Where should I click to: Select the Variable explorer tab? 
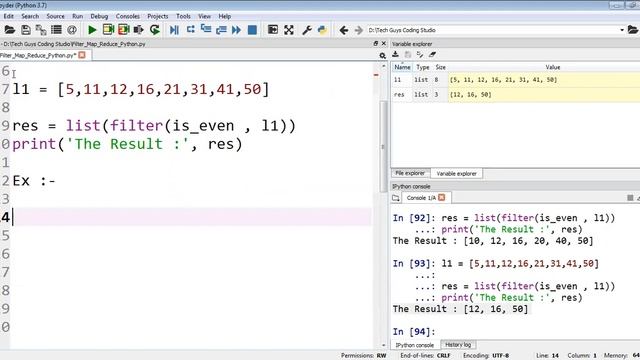456,173
